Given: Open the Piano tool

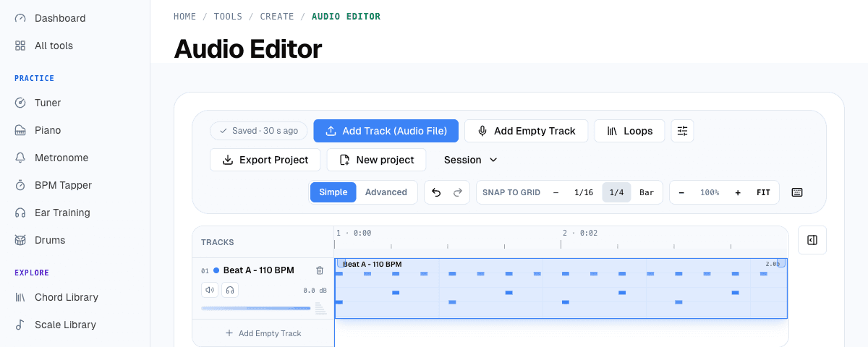Looking at the screenshot, I should (48, 130).
